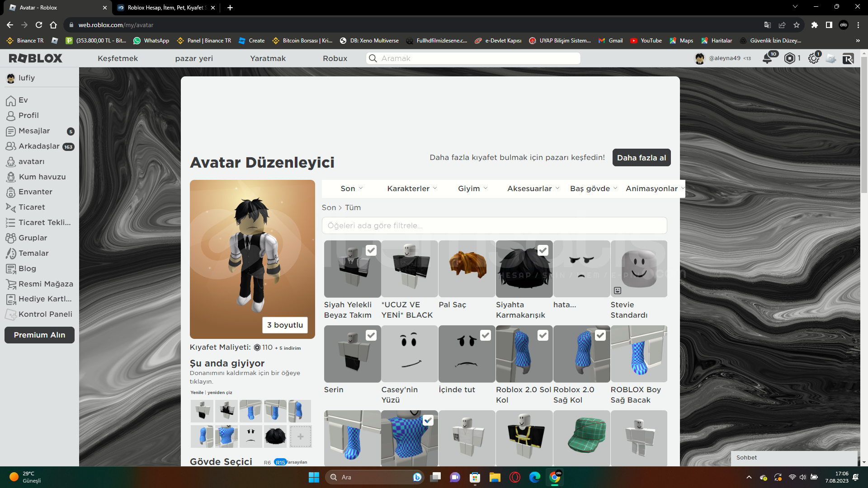Viewport: 868px width, 488px height.
Task: Click the Öğeleri ada göre filtrele field
Action: pos(494,225)
